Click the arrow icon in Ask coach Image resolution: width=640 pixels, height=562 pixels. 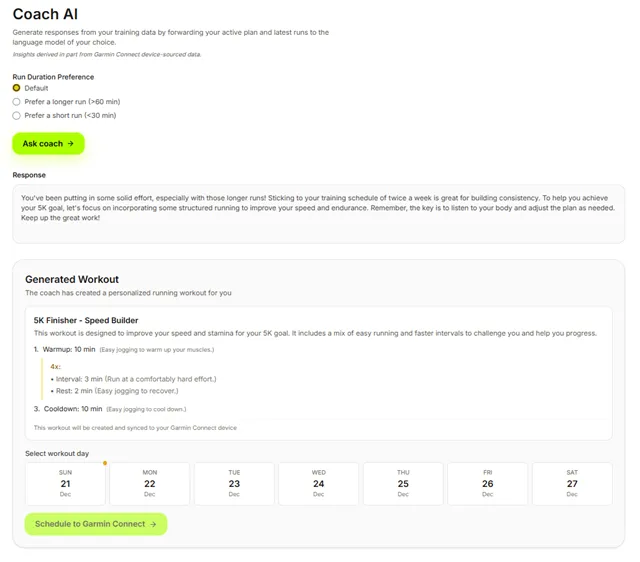[x=71, y=144]
